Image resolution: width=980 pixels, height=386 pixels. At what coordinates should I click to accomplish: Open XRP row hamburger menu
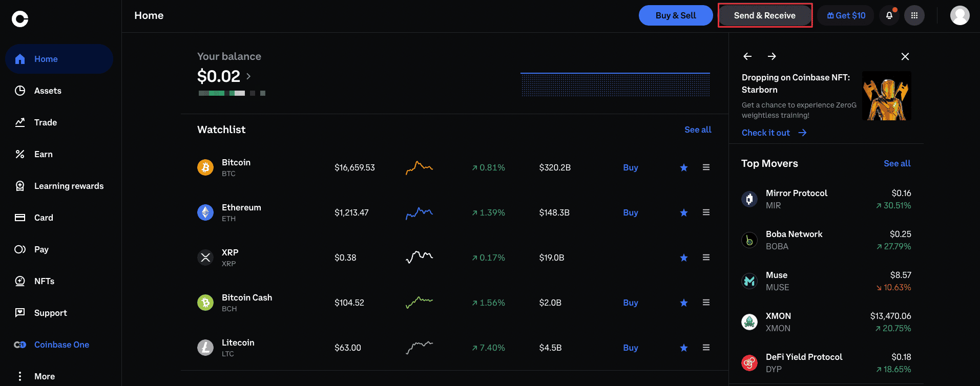[x=706, y=258]
